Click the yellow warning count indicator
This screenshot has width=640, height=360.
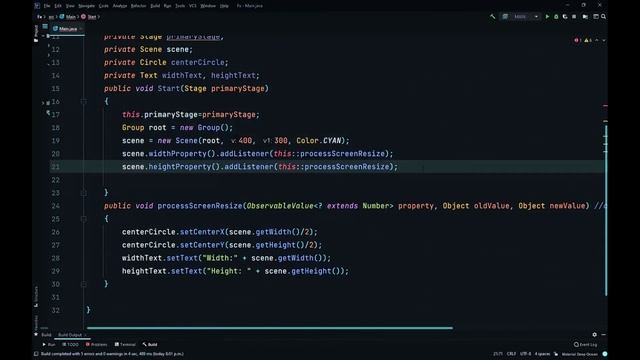pos(588,40)
